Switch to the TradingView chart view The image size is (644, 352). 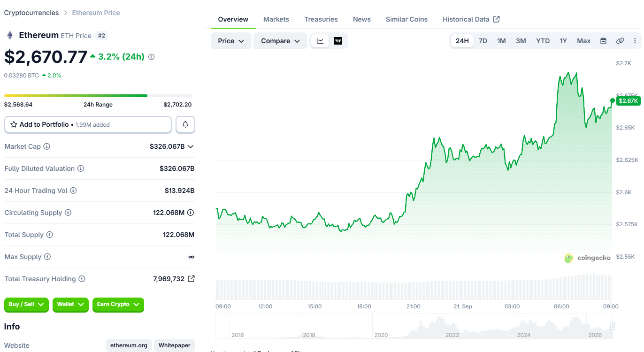pyautogui.click(x=338, y=41)
